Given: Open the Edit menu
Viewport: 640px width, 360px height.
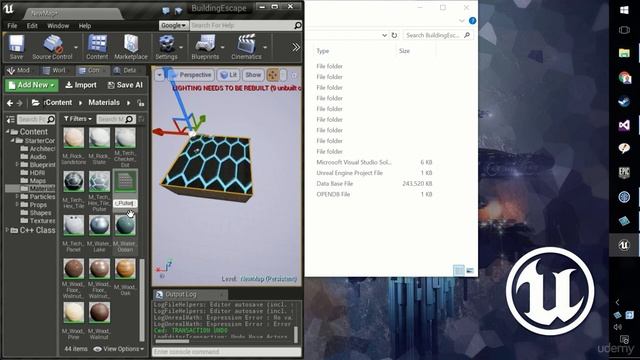Looking at the screenshot, I should click(32, 26).
